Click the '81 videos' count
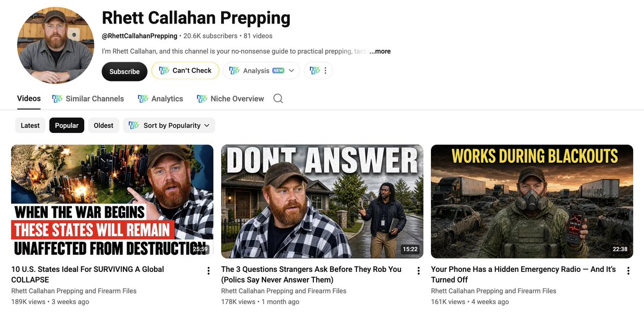This screenshot has height=317, width=644. pyautogui.click(x=258, y=36)
